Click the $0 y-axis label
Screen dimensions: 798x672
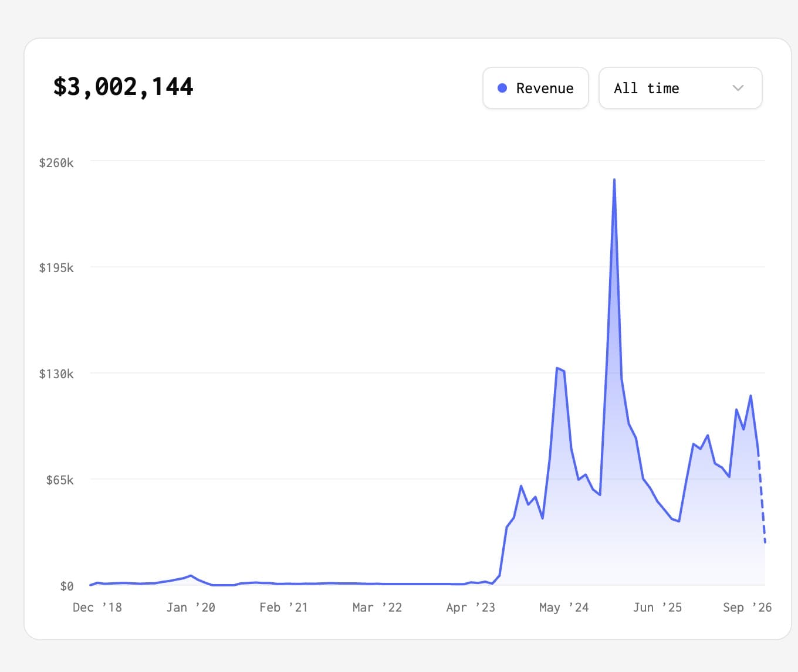67,586
